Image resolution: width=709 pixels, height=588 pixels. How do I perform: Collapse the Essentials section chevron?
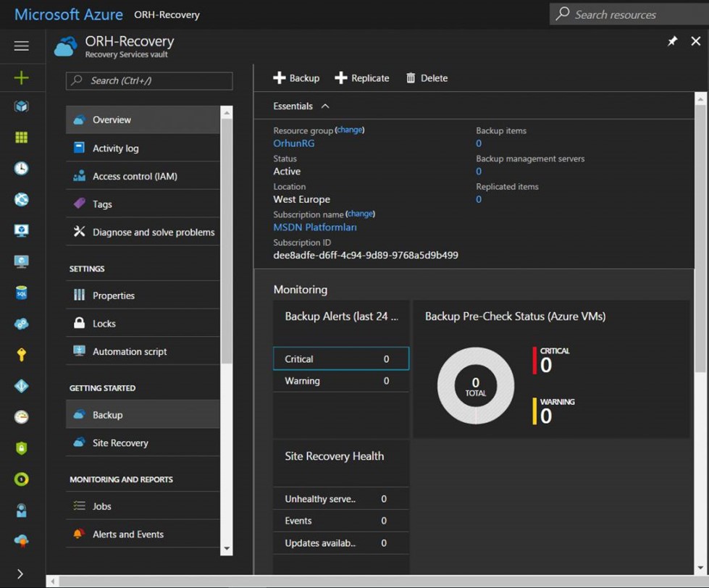tap(325, 106)
